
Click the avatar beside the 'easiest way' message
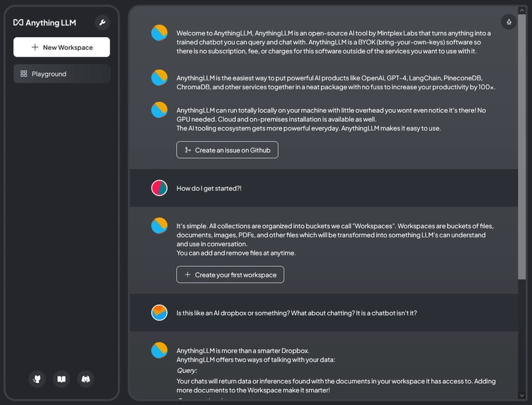tap(159, 78)
